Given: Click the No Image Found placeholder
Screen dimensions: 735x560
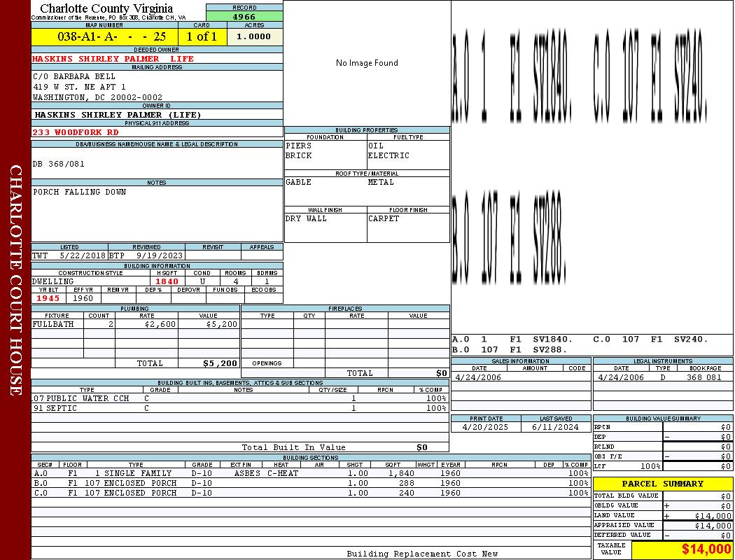Looking at the screenshot, I should tap(367, 63).
